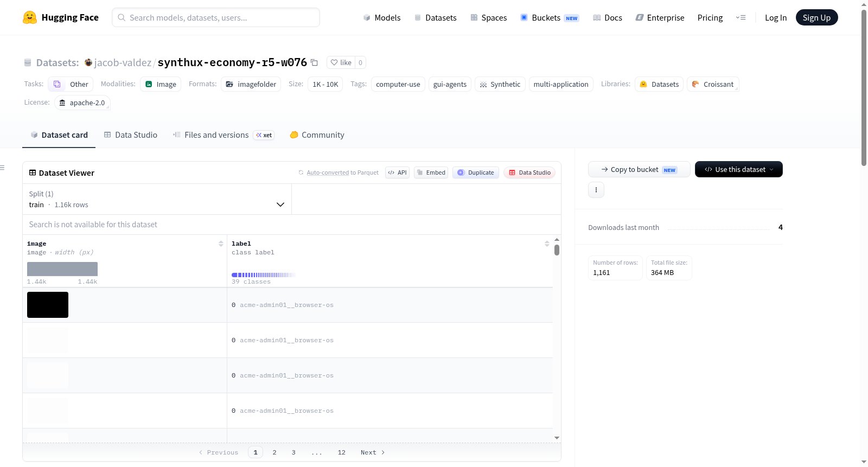Viewport: 868px width, 467px height.
Task: Click the gui-agents tag
Action: pyautogui.click(x=450, y=84)
